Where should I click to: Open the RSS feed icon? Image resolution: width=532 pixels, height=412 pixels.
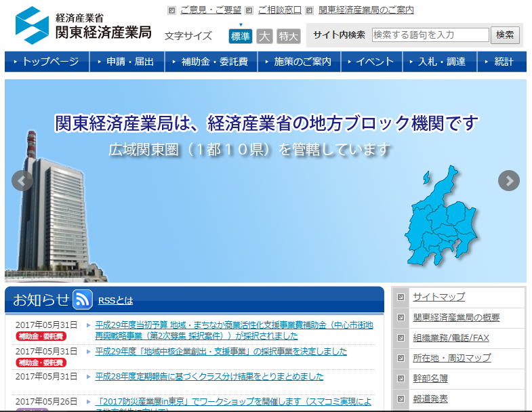83,300
